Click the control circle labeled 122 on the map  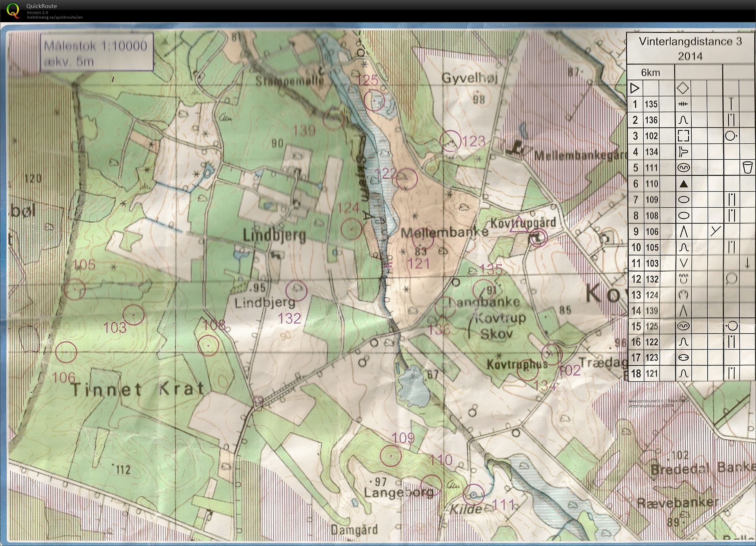click(407, 178)
